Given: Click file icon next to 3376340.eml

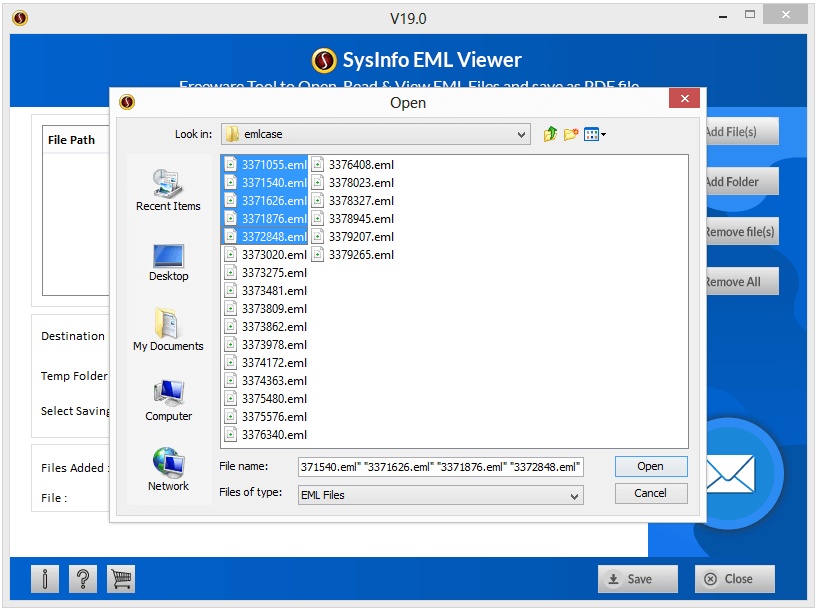Looking at the screenshot, I should pos(231,435).
